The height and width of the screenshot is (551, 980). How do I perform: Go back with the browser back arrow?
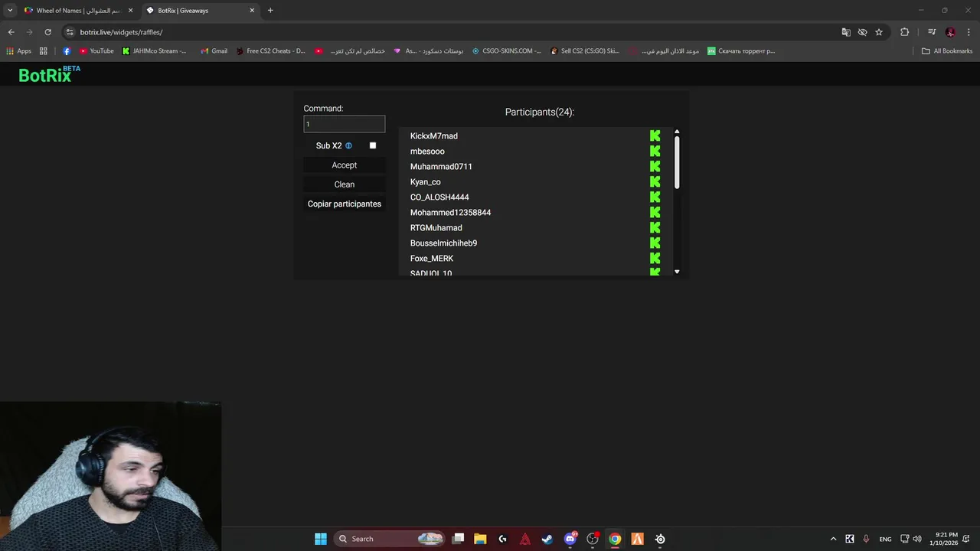(x=11, y=32)
